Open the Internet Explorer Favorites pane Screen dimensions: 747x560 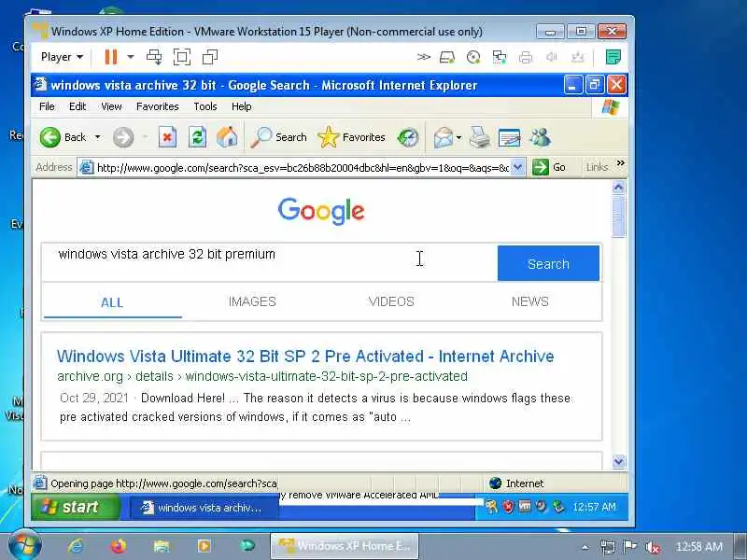[352, 137]
